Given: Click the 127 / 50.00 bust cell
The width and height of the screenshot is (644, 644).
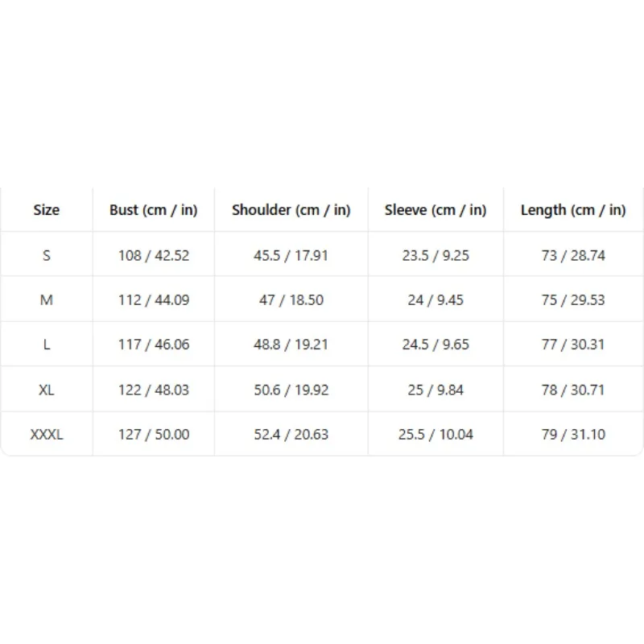Looking at the screenshot, I should (x=154, y=434).
